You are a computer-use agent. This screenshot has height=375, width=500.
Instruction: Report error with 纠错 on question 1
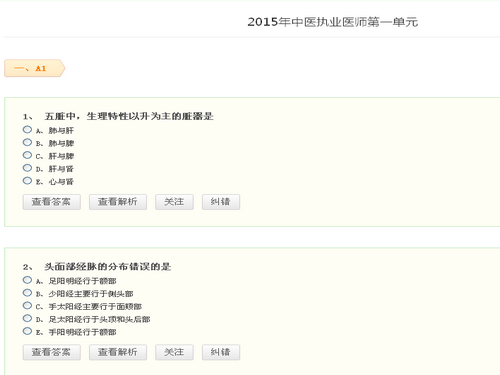(x=221, y=202)
